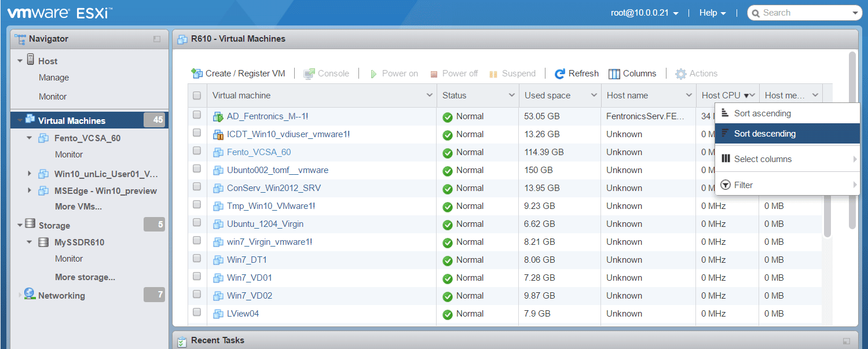
Task: Tick the checkbox for win7_Virgin_vmware1!
Action: click(197, 241)
